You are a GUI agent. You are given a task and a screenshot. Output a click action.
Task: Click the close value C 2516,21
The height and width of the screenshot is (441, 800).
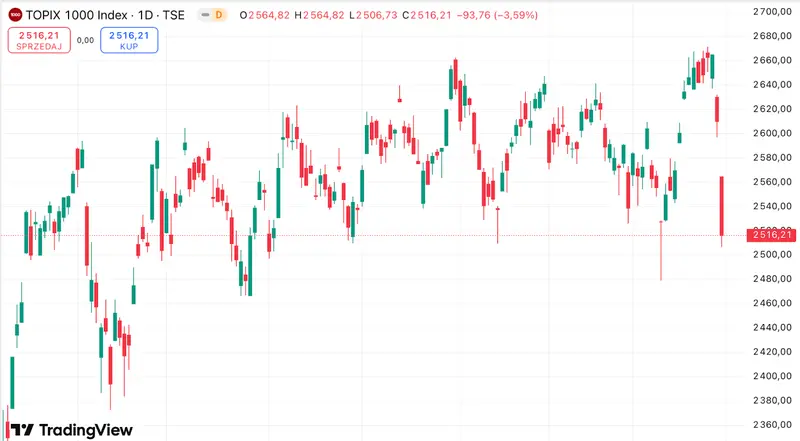427,15
